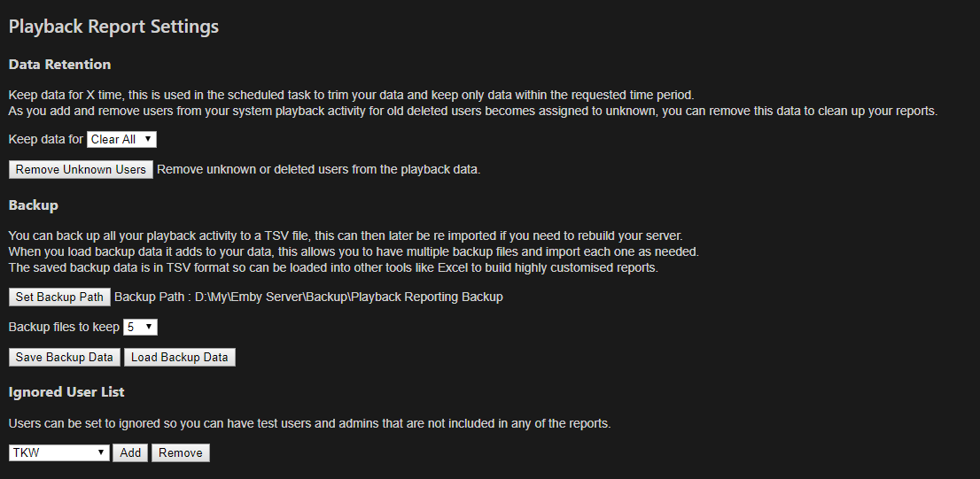Click the Backup section heading
Screen dimensions: 980x479
(x=33, y=205)
